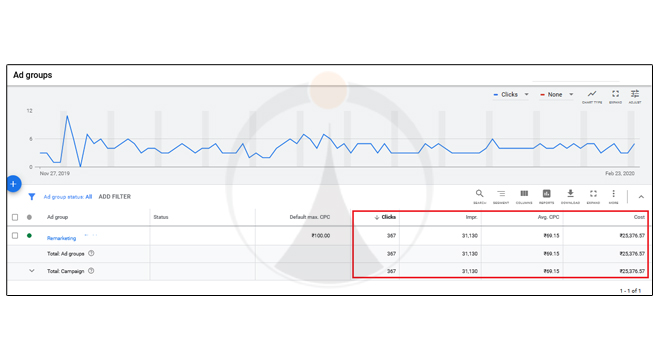Click 31,130 impressions in Remarketing row

[470, 236]
